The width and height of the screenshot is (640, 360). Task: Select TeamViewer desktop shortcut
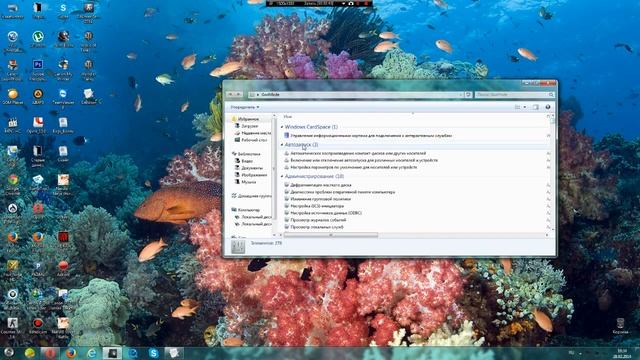[63, 97]
